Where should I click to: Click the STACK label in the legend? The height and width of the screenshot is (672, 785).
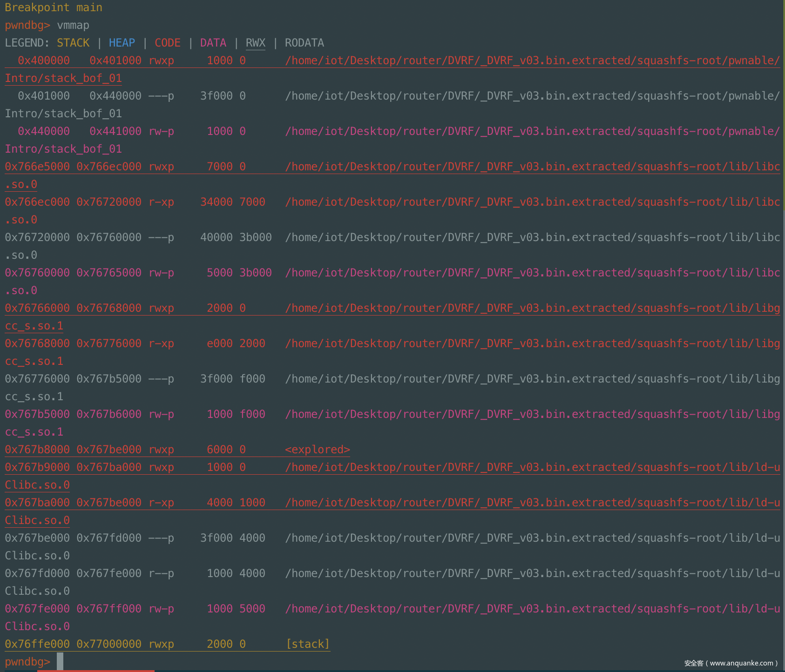pos(73,43)
